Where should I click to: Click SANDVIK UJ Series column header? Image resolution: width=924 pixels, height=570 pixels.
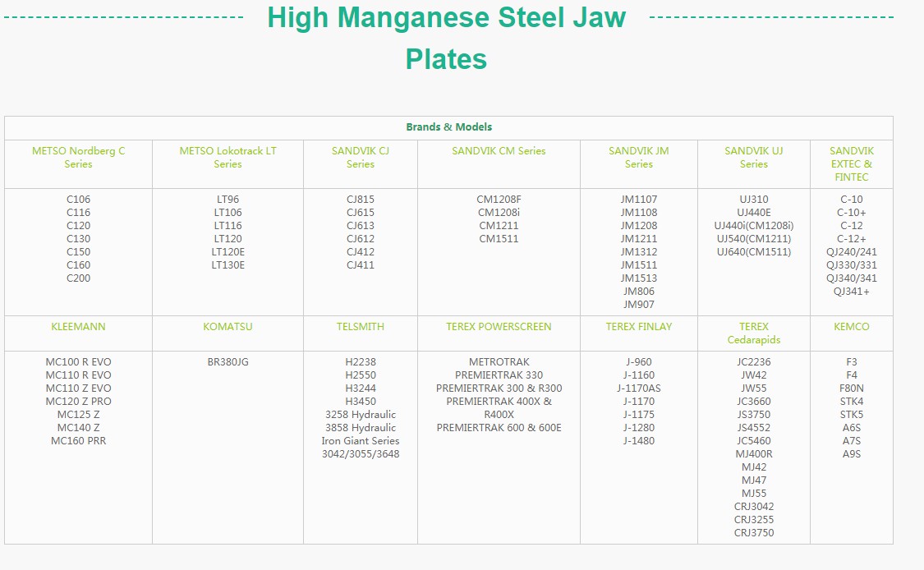754,158
